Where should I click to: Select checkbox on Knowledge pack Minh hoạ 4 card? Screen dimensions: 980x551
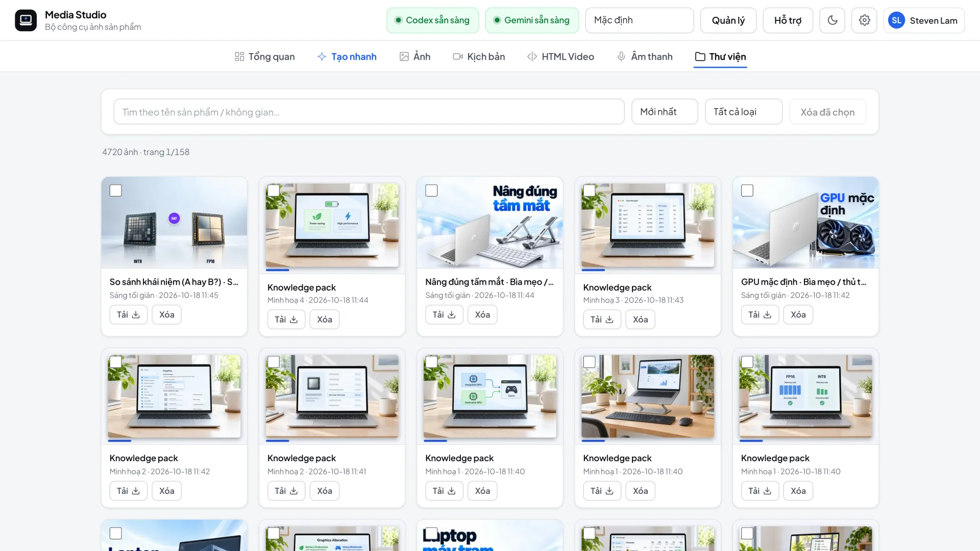[274, 191]
